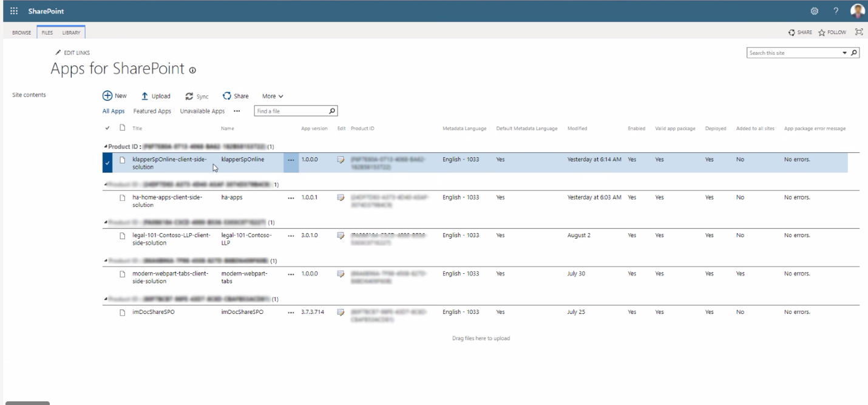This screenshot has width=868, height=405.
Task: Open imDocShareSPO title link
Action: pos(154,312)
